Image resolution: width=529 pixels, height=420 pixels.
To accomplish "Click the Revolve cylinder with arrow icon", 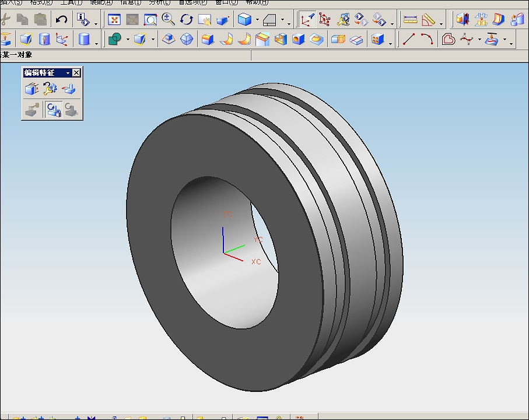I will (44, 39).
